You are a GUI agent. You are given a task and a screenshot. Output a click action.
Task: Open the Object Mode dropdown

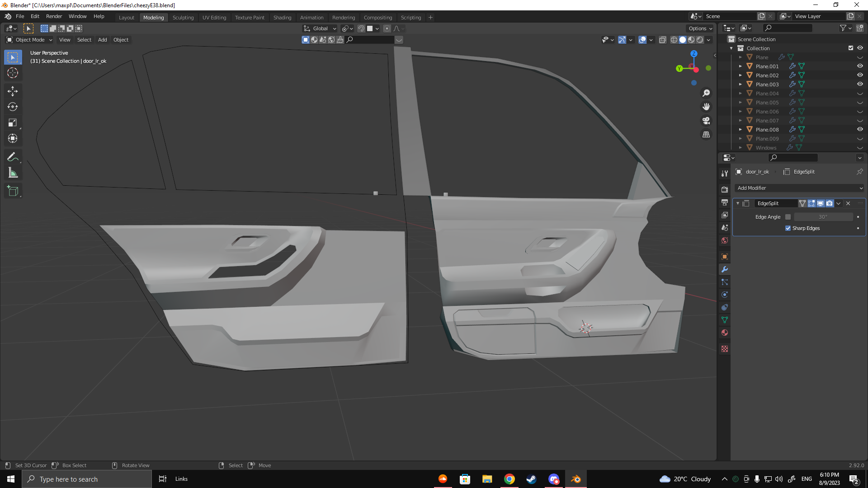30,40
